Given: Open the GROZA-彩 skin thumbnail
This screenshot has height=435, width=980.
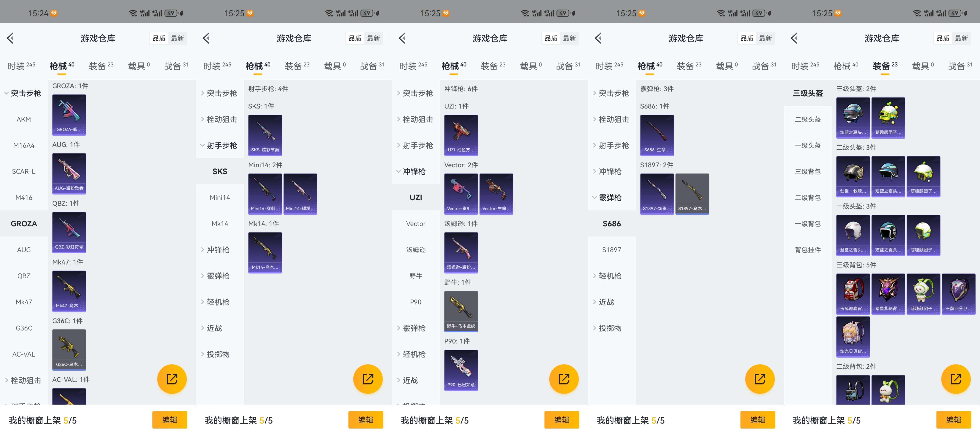Looking at the screenshot, I should click(69, 115).
